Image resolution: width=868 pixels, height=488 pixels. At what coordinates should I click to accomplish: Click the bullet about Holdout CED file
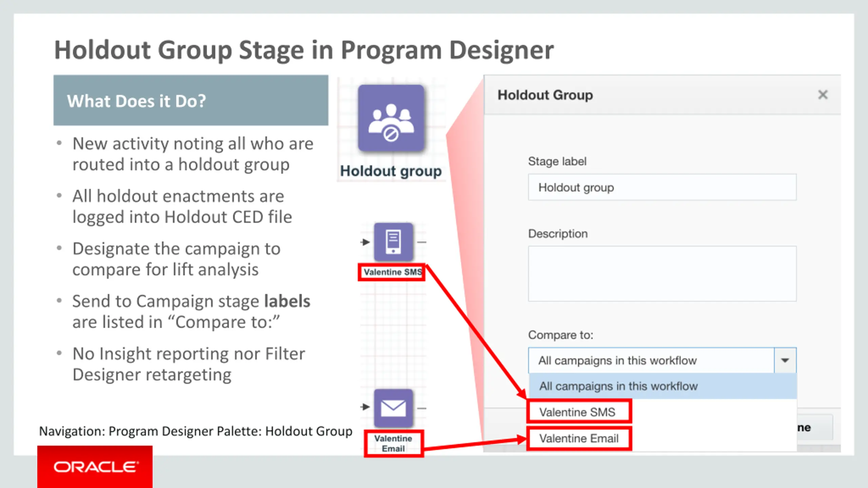[x=182, y=206]
